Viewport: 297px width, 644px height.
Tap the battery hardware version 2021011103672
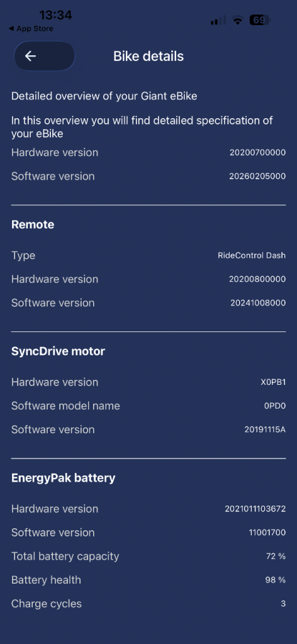(255, 509)
